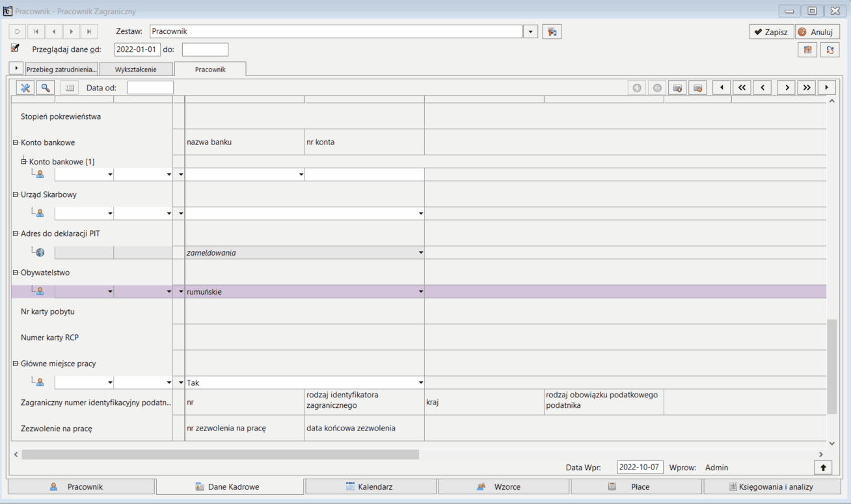The height and width of the screenshot is (504, 851).
Task: Open the bottom Pracownik tab
Action: [81, 486]
